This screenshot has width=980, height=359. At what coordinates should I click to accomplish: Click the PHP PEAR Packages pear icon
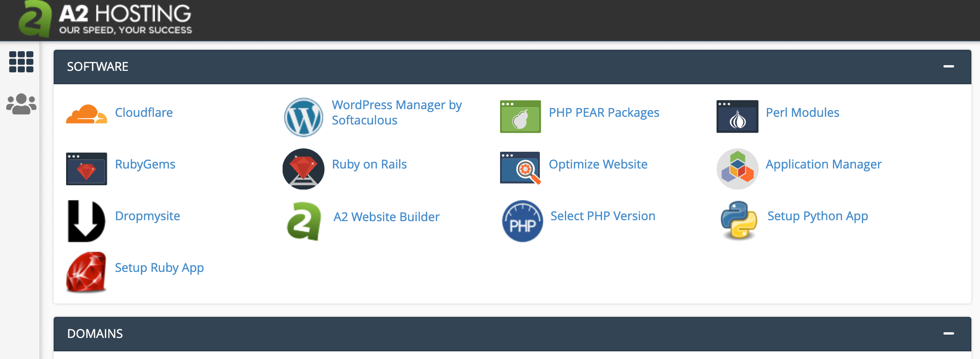520,116
